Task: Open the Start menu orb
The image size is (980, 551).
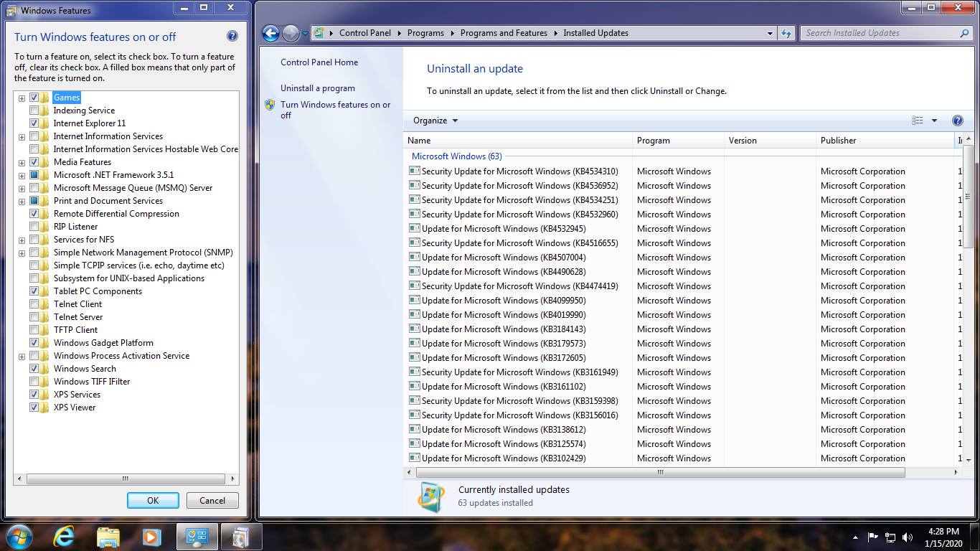Action: coord(19,536)
